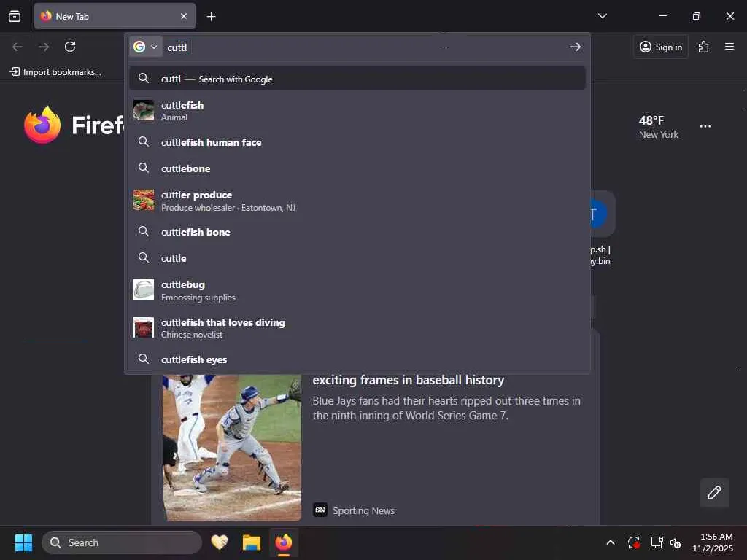
Task: Open File Explorer from taskbar
Action: [x=252, y=542]
